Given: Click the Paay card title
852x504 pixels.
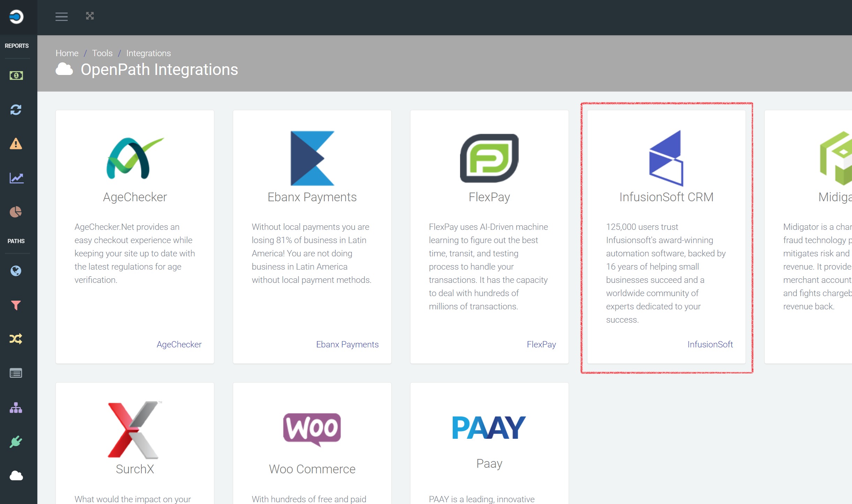Looking at the screenshot, I should pyautogui.click(x=489, y=464).
